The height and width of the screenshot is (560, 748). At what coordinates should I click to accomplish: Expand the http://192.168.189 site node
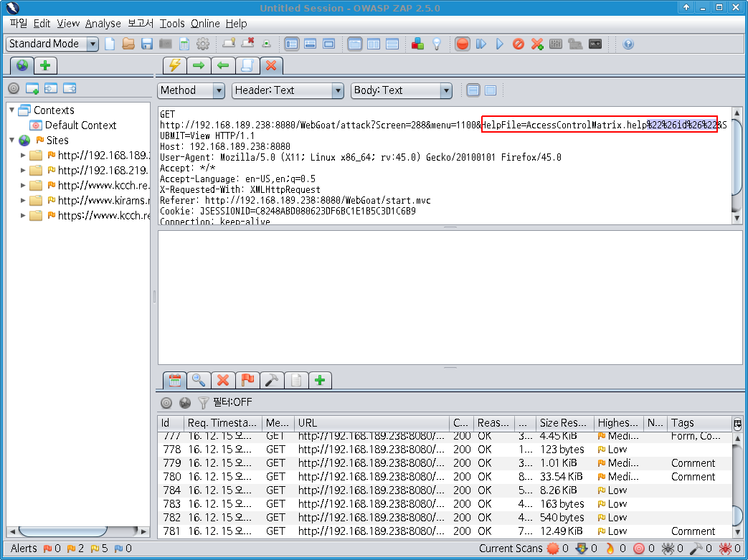tap(23, 155)
